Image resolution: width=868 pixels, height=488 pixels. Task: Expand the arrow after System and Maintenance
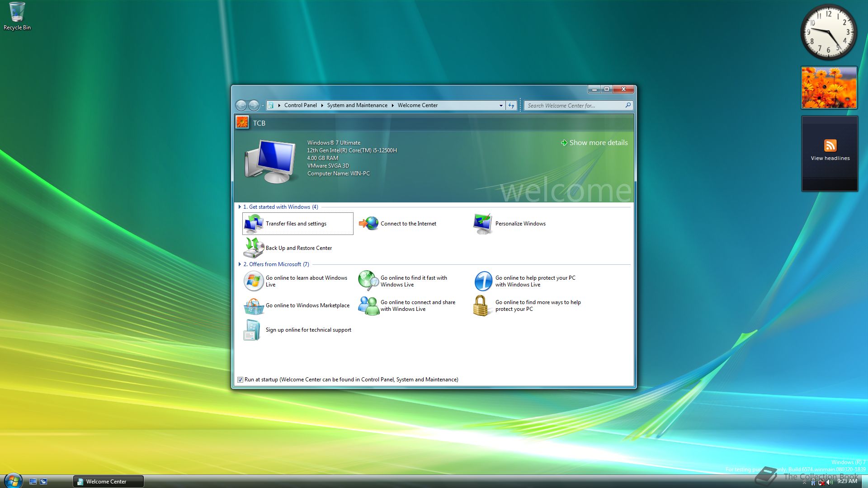click(393, 105)
